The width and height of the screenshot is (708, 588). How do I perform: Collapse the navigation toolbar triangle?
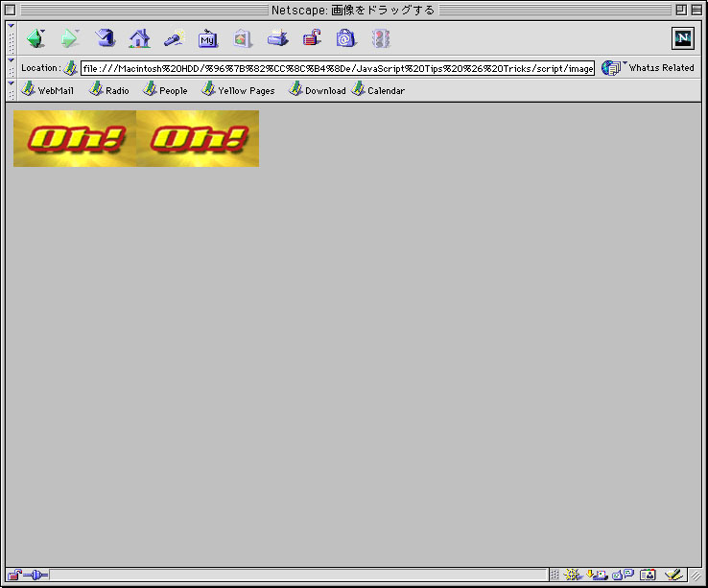coord(12,26)
